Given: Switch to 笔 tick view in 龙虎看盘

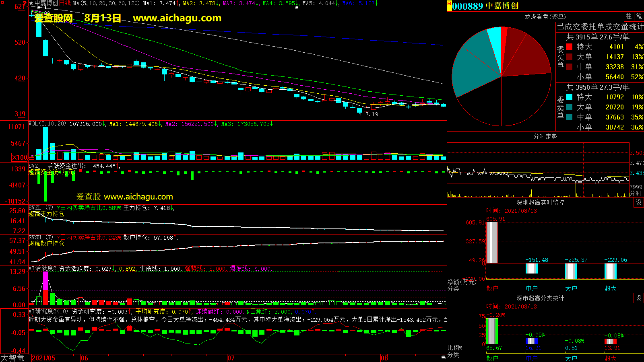Looking at the screenshot, I should coord(639,16).
